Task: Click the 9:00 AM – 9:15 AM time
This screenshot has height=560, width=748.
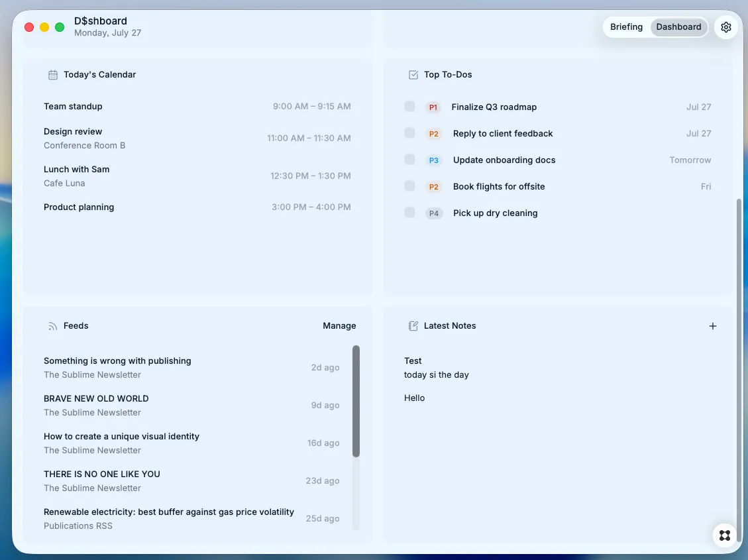Action: tap(311, 107)
